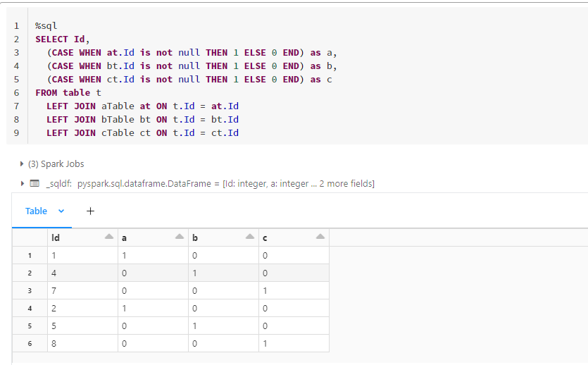Expand the _sqldf DataFrame schema arrow
The image size is (588, 365).
22,184
